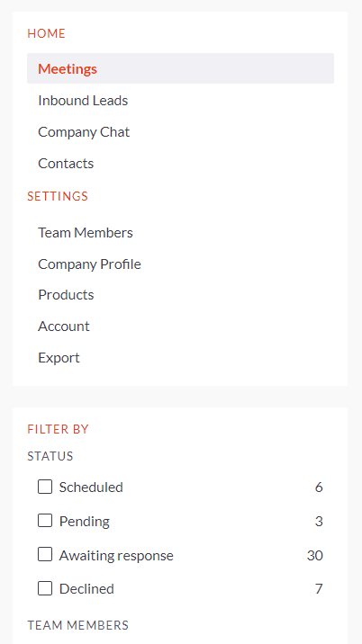Click the Scheduled filter label
The image size is (362, 644).
91,487
